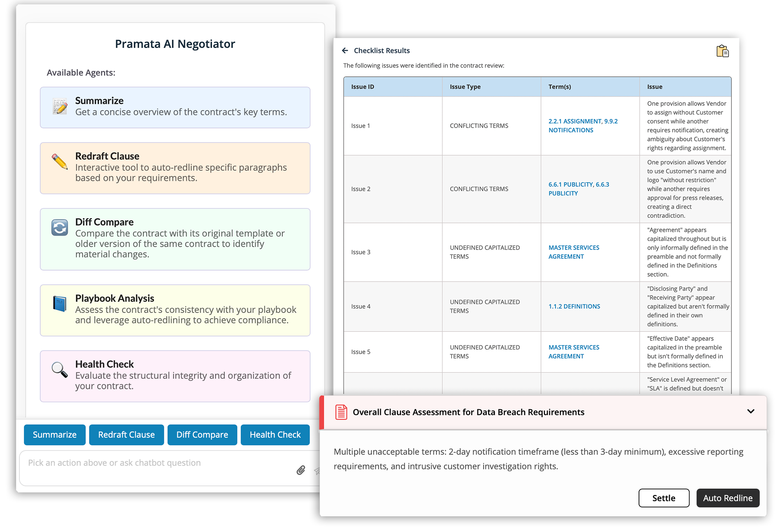Screen dimensions: 784x532
Task: Select the Issue 3 cell
Action: pyautogui.click(x=393, y=252)
